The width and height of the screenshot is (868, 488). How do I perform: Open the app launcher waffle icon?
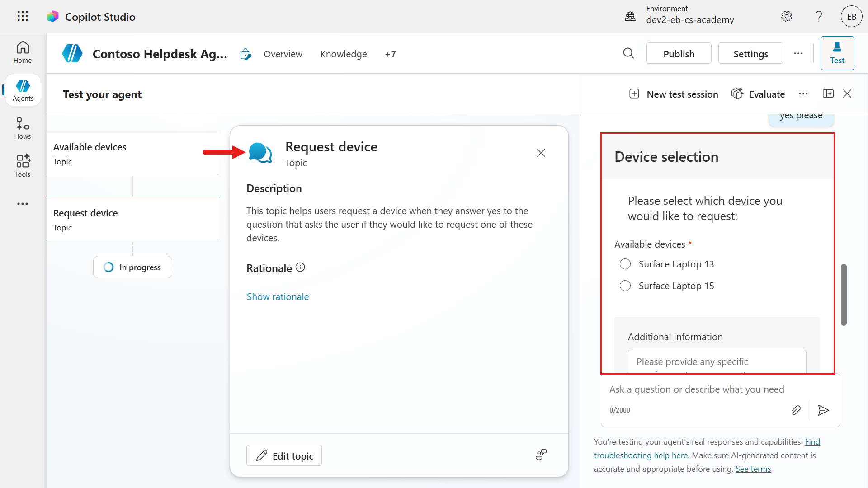(x=23, y=16)
